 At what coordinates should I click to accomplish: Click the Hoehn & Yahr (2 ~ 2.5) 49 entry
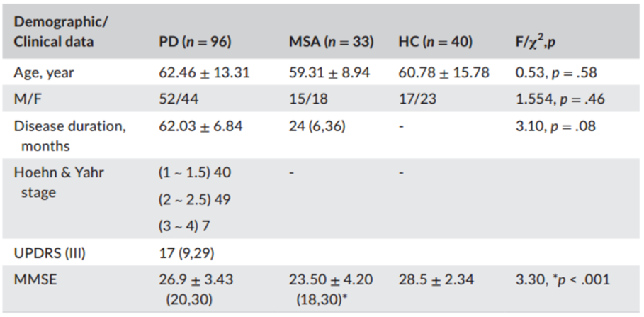[x=195, y=199]
